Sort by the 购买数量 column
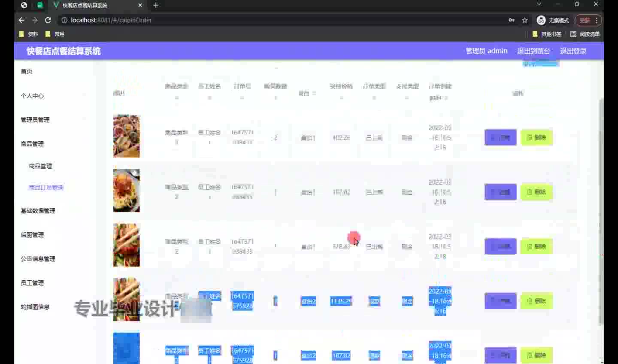Screen dimensions: 618x364 (275, 98)
